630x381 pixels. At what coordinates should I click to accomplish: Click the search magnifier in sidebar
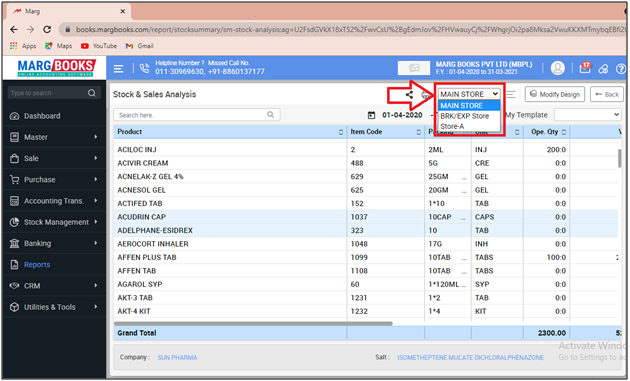click(x=92, y=93)
